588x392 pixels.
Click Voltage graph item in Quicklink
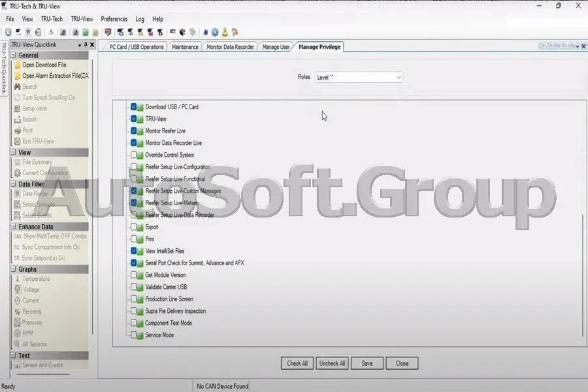[27, 289]
